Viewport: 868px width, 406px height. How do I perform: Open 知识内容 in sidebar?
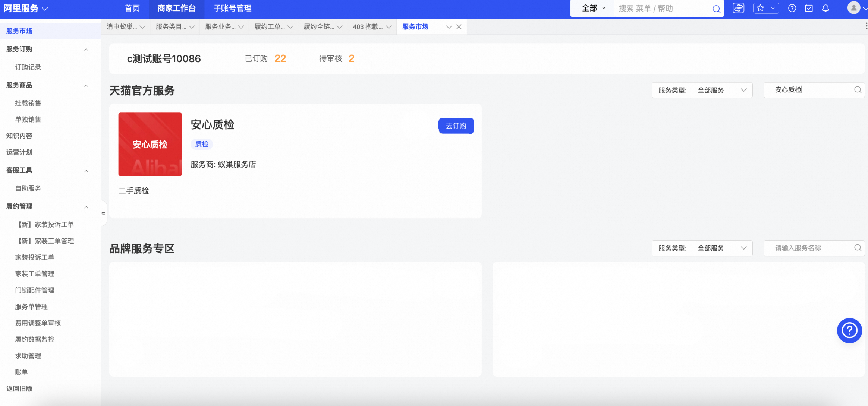[x=19, y=136]
